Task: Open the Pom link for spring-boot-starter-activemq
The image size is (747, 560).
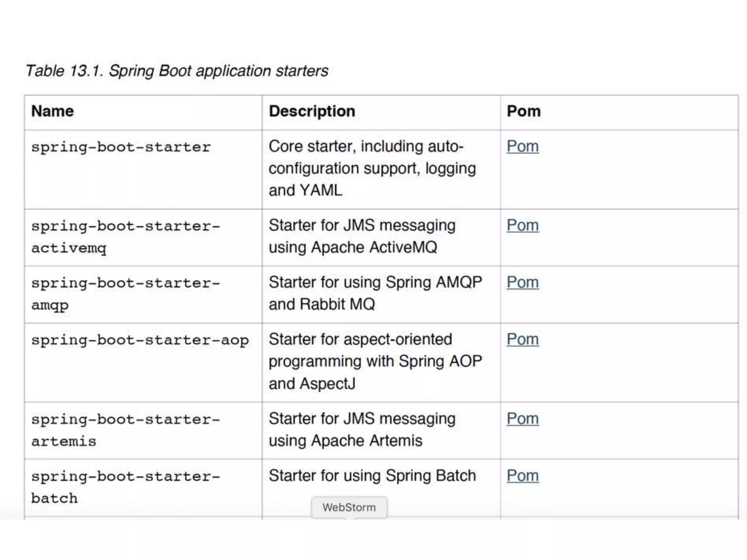Action: 522,226
